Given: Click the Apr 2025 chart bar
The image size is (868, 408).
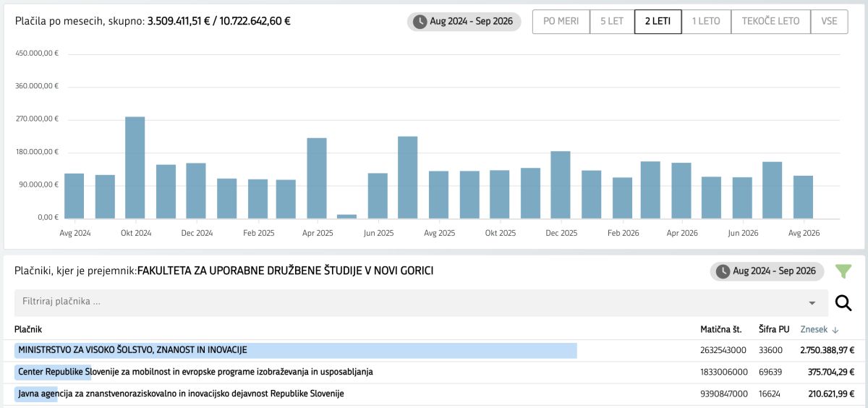Looking at the screenshot, I should tap(317, 178).
